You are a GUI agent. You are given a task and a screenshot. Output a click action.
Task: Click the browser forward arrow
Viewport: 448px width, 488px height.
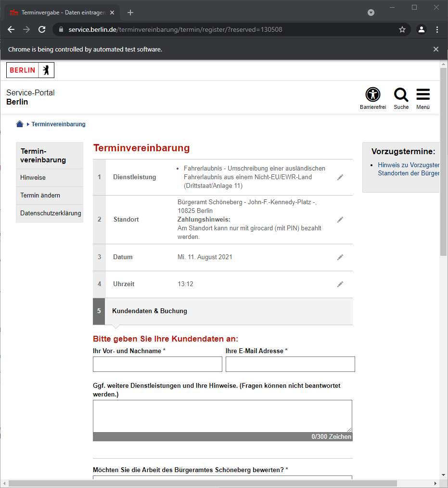pos(26,29)
